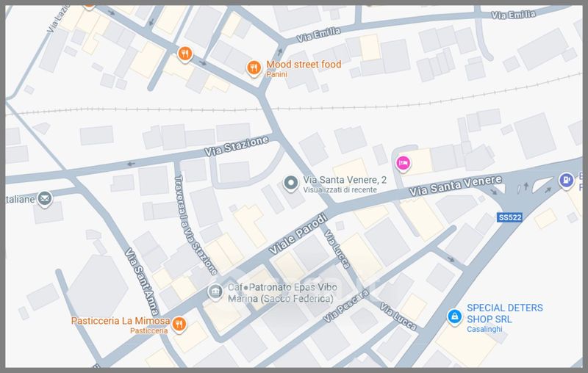Click the Via Santa Venere, 2 label
The width and height of the screenshot is (588, 373).
pos(345,180)
